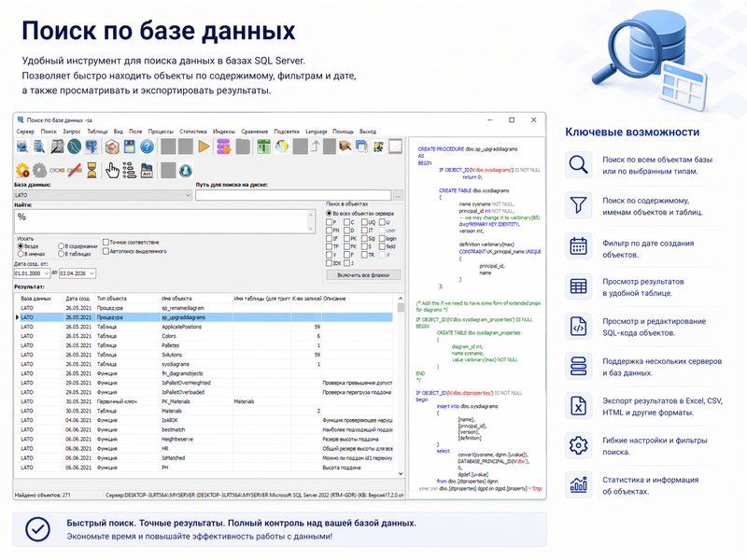Click the pointing hand cursor icon
The width and height of the screenshot is (747, 560).
pyautogui.click(x=112, y=170)
